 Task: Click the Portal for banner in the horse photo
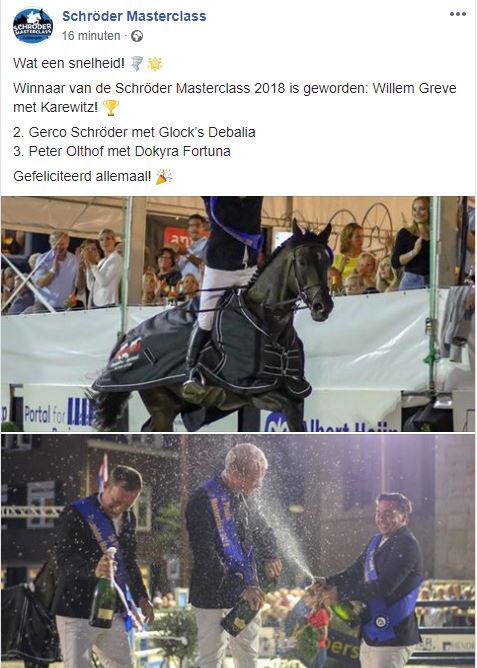tap(59, 414)
